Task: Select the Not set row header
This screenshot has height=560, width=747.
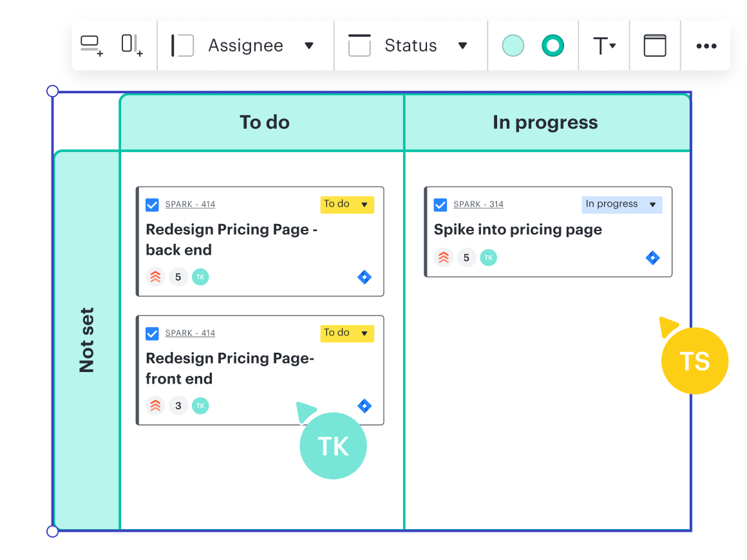Action: click(x=86, y=340)
